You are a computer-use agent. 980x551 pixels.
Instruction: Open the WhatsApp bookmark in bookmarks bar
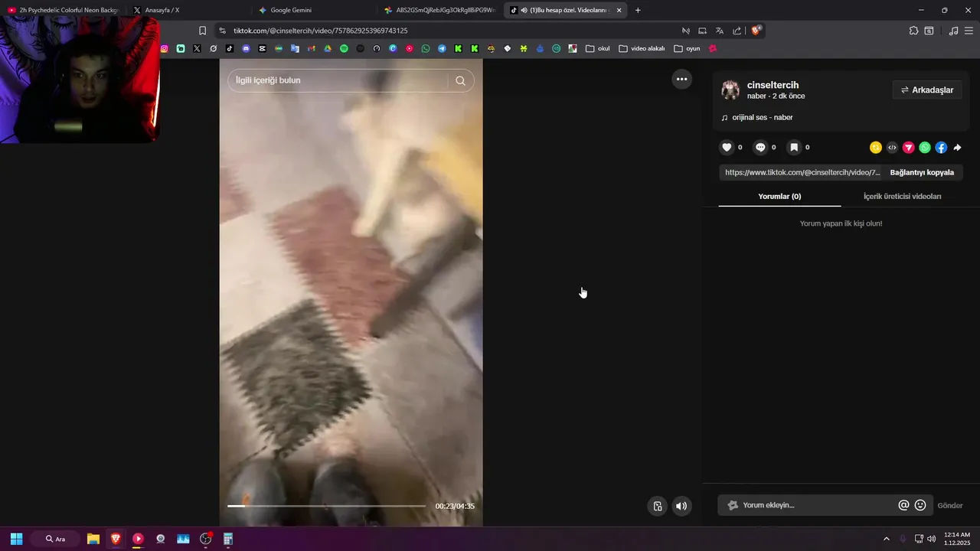426,48
